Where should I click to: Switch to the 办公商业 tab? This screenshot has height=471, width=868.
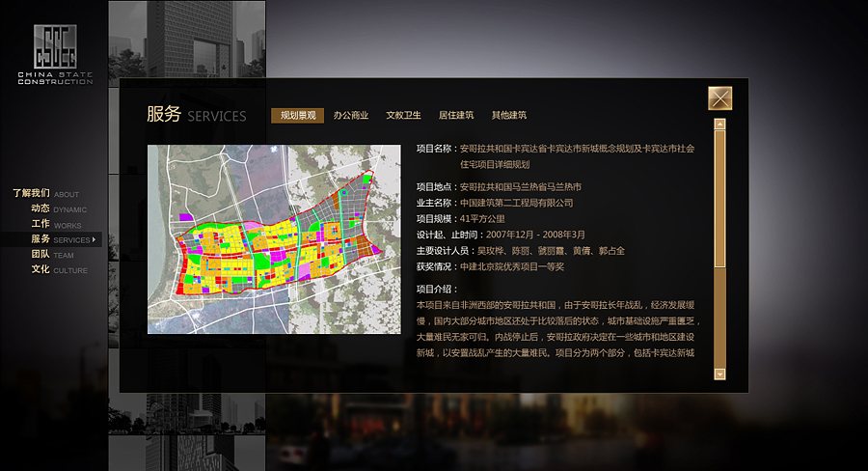click(x=351, y=116)
